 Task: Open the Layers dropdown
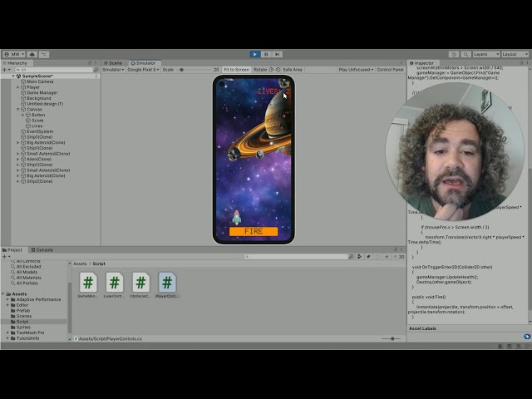485,54
